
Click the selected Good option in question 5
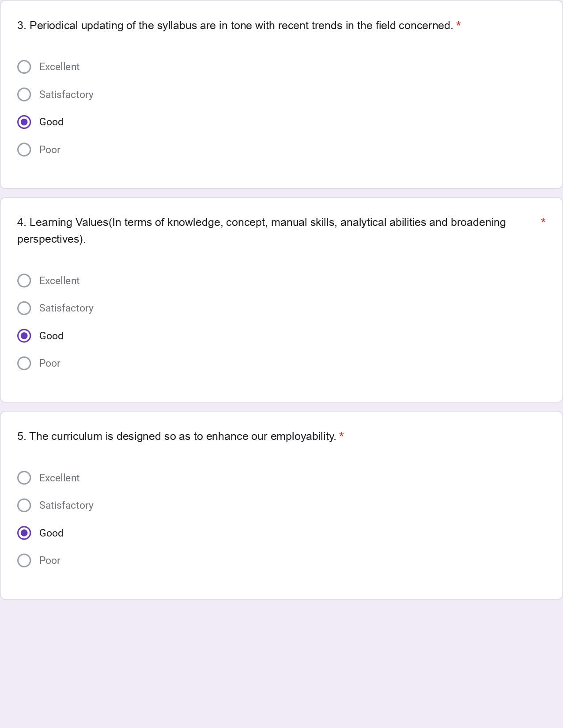click(x=24, y=533)
